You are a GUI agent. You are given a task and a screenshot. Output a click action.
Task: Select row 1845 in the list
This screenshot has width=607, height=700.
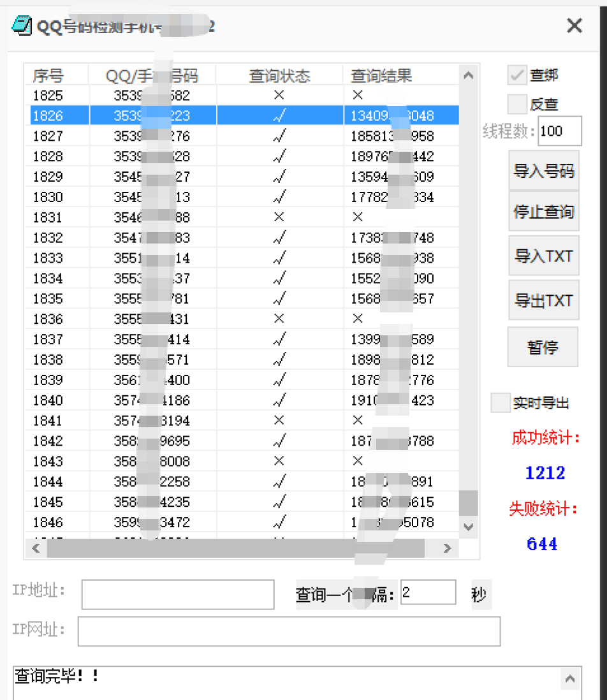[x=242, y=502]
